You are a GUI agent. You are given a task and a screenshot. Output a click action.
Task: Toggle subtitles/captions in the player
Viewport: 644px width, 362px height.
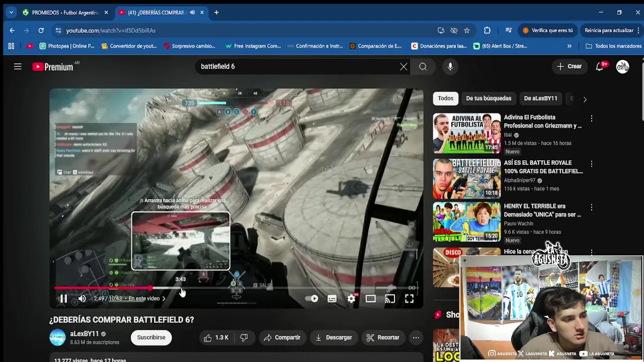pyautogui.click(x=332, y=299)
